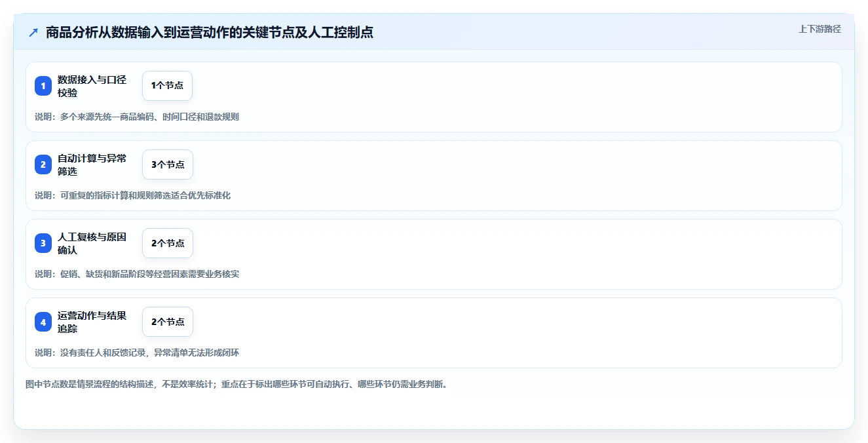
Task: Click the step 1 number badge
Action: [x=43, y=86]
